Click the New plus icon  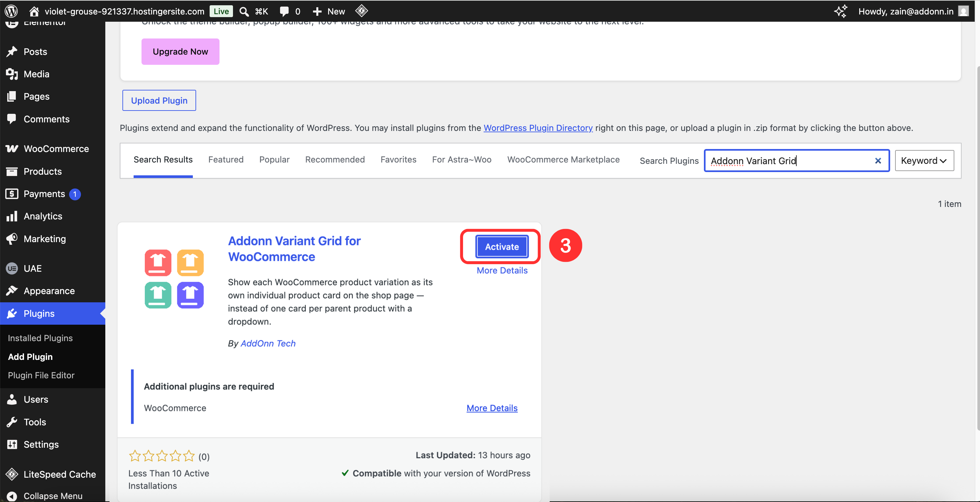(317, 12)
